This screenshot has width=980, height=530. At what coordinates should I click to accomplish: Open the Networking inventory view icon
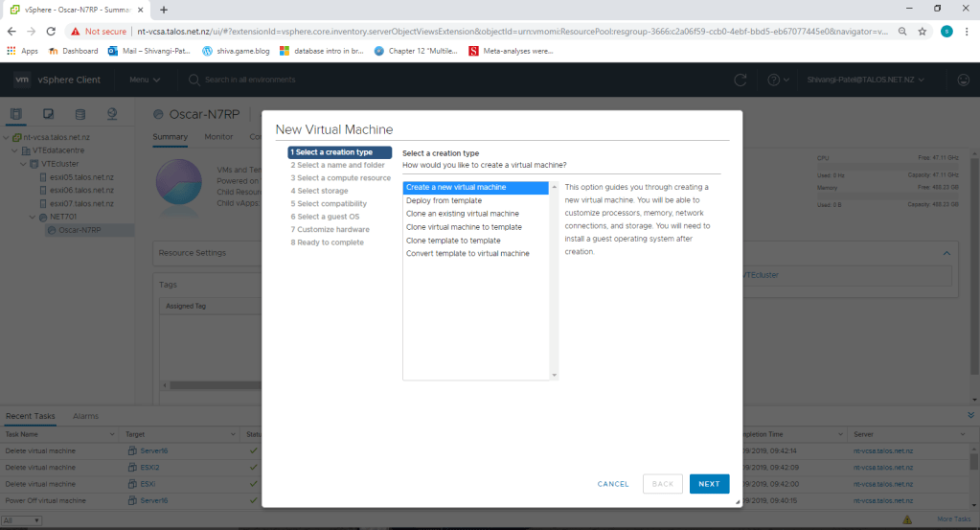coord(112,115)
